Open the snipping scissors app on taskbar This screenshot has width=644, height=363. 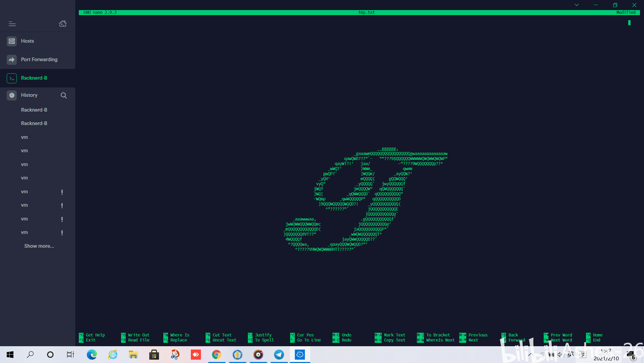click(175, 355)
